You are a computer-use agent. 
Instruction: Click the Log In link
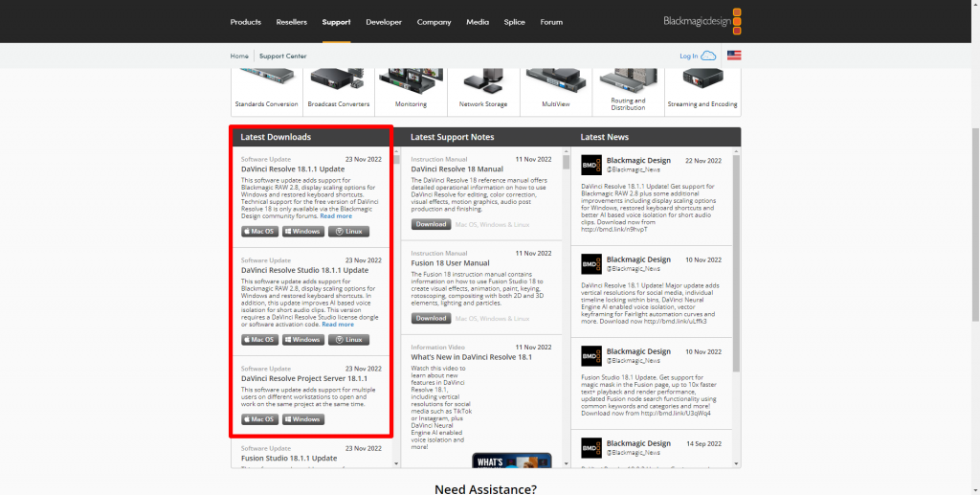pyautogui.click(x=689, y=56)
